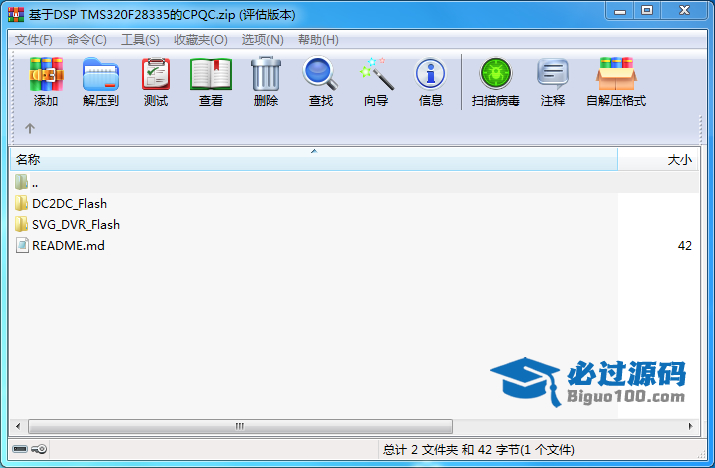Click the 查找 (Find) magnifier icon
The image size is (715, 468).
click(x=320, y=73)
